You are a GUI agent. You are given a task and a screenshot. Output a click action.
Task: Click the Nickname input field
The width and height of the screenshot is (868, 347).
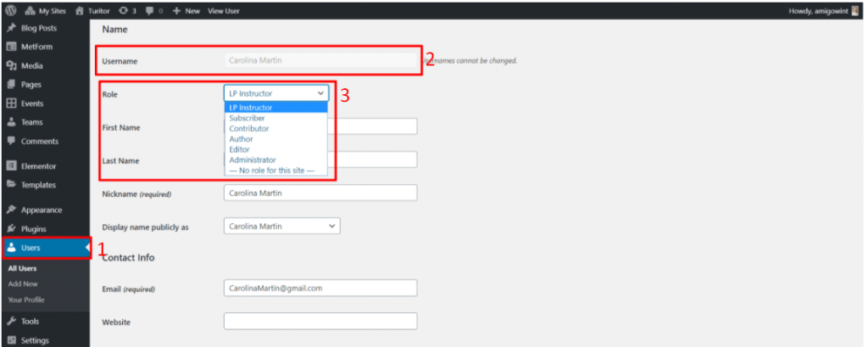click(320, 193)
